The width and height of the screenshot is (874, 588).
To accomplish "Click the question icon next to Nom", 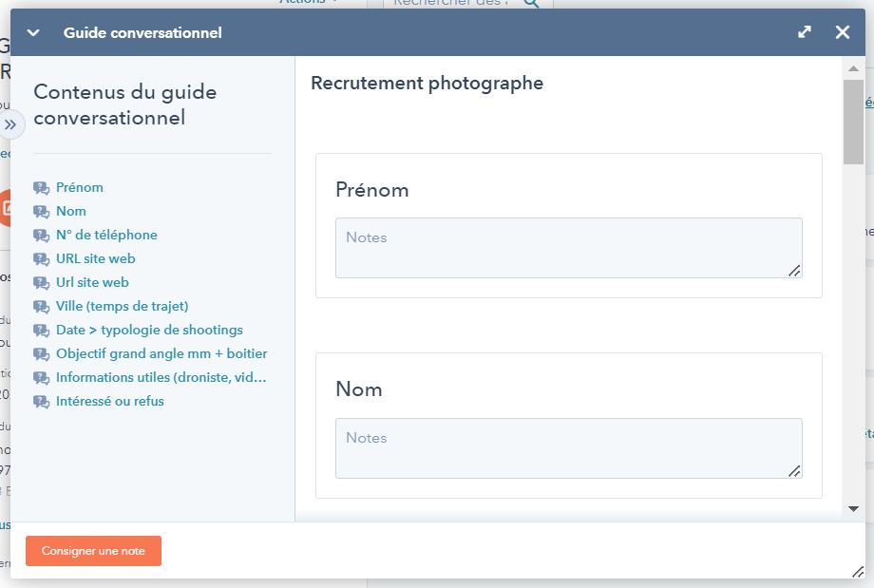I will (x=41, y=212).
